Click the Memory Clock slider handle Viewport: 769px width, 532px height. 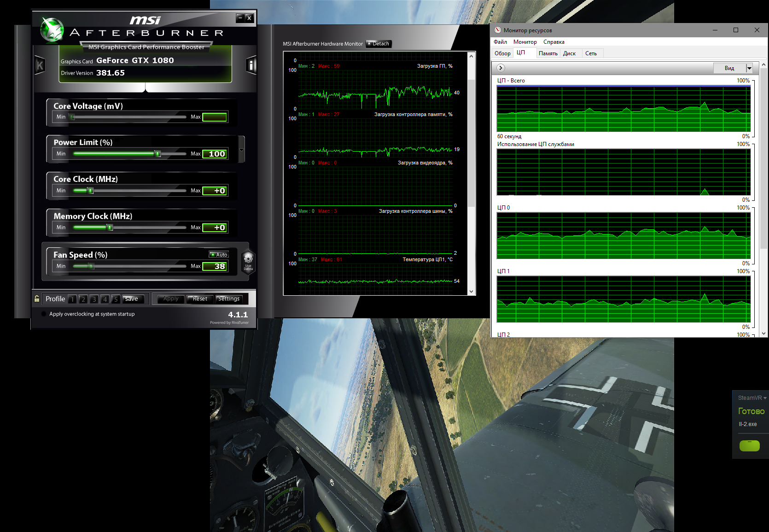110,228
